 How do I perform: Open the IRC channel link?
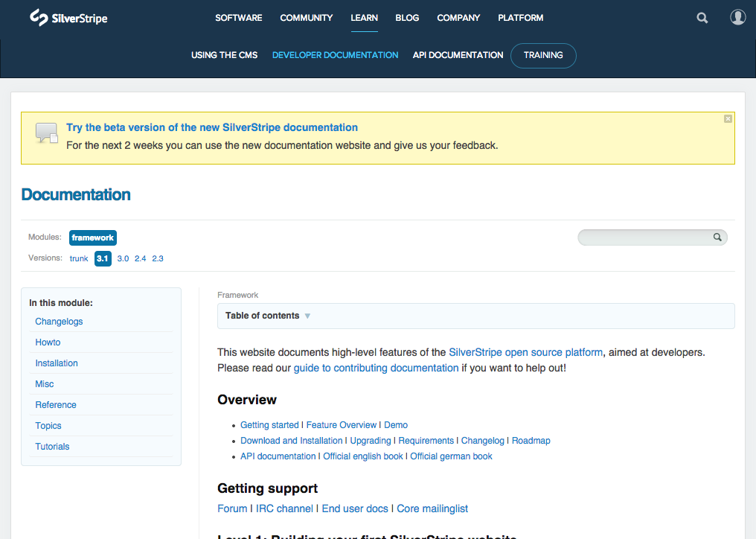(284, 508)
